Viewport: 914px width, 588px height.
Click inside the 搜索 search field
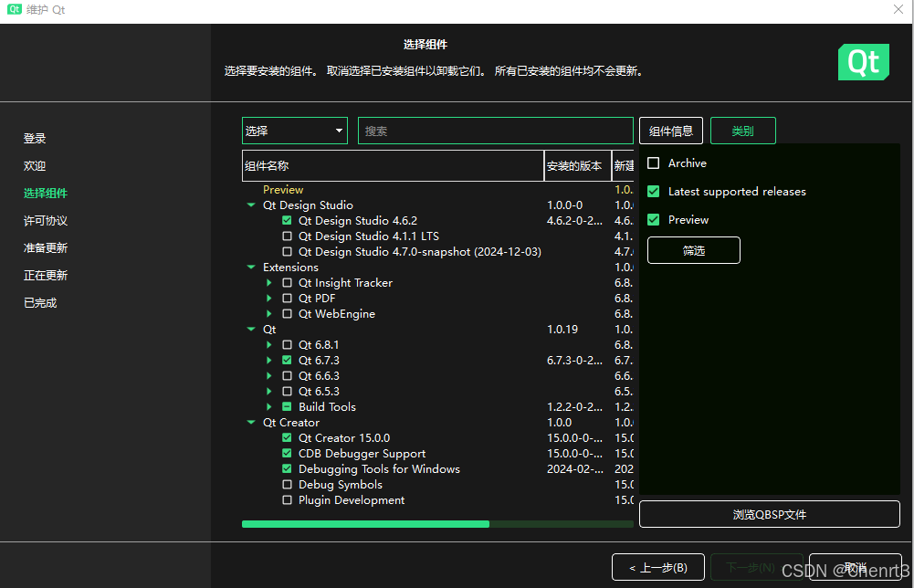click(x=495, y=130)
